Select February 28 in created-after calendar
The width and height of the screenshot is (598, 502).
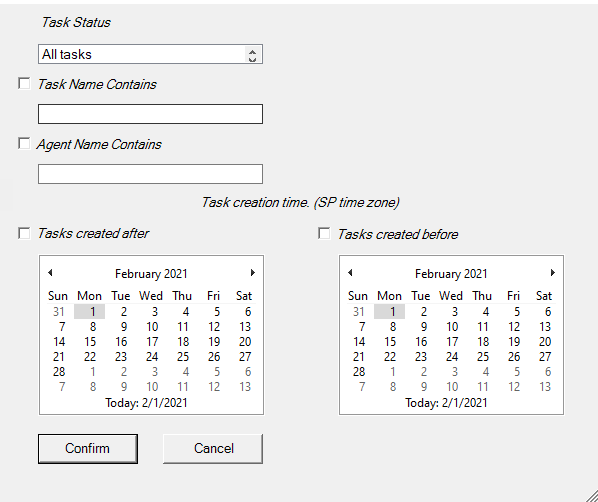[59, 372]
